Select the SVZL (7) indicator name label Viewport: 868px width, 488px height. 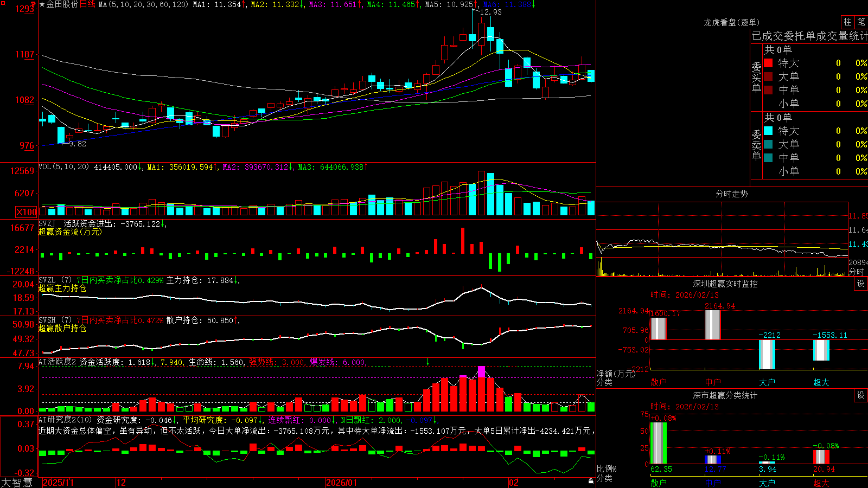55,280
